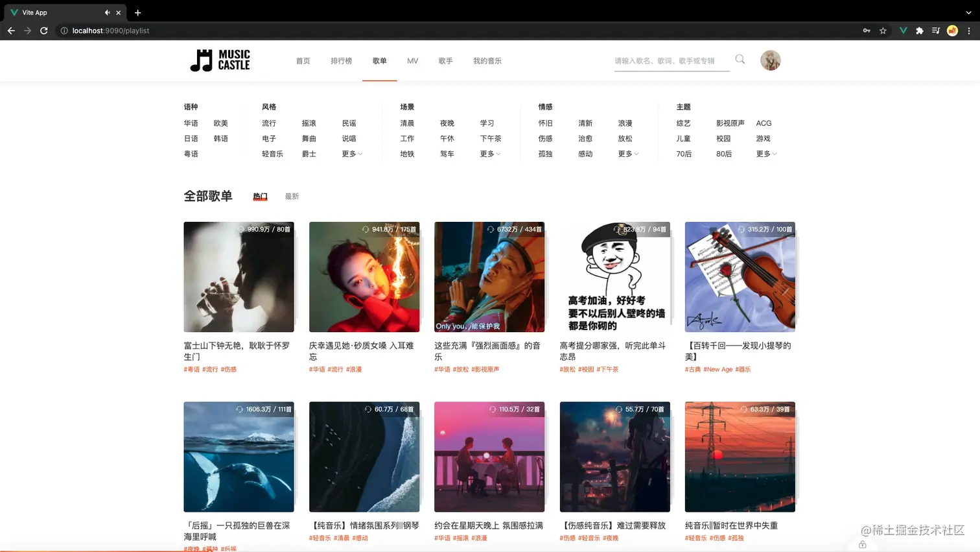Viewport: 980px width, 552px height.
Task: Filter by 摇滚 style
Action: point(309,123)
